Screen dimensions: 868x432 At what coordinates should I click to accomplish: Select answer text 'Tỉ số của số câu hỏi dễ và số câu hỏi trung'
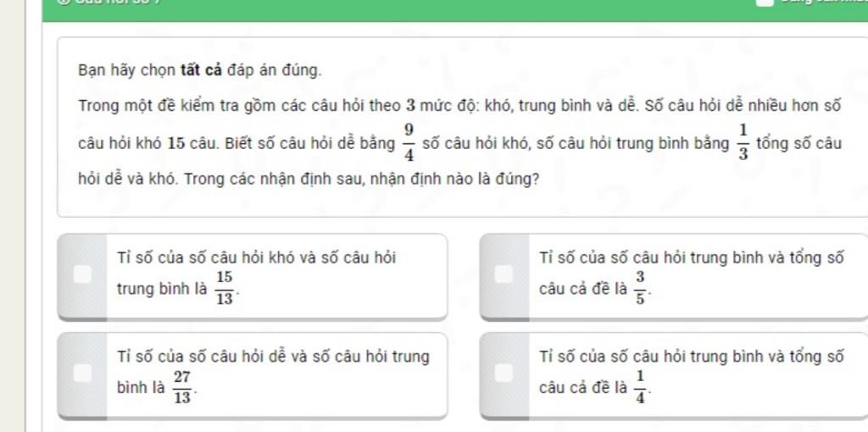tap(273, 357)
